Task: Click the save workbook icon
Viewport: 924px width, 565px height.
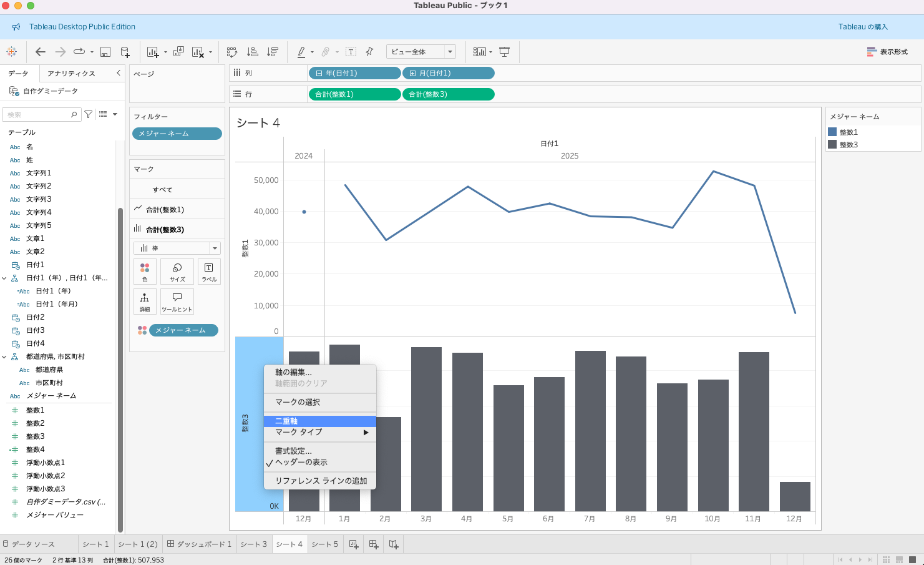Action: [105, 52]
